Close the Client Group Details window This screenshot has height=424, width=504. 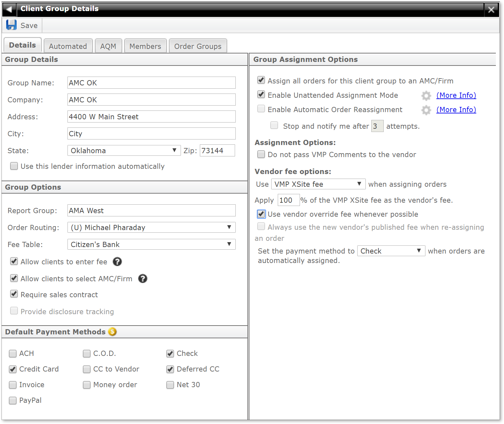click(491, 10)
